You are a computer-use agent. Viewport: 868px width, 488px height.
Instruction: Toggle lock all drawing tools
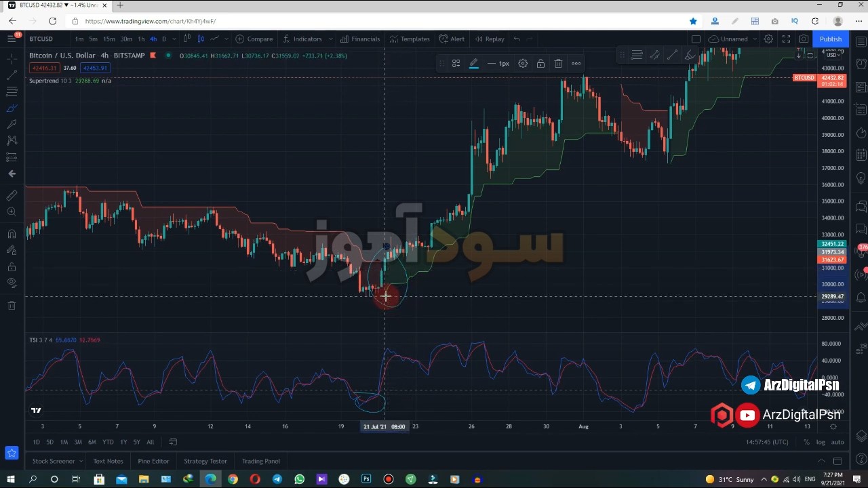coord(12,266)
